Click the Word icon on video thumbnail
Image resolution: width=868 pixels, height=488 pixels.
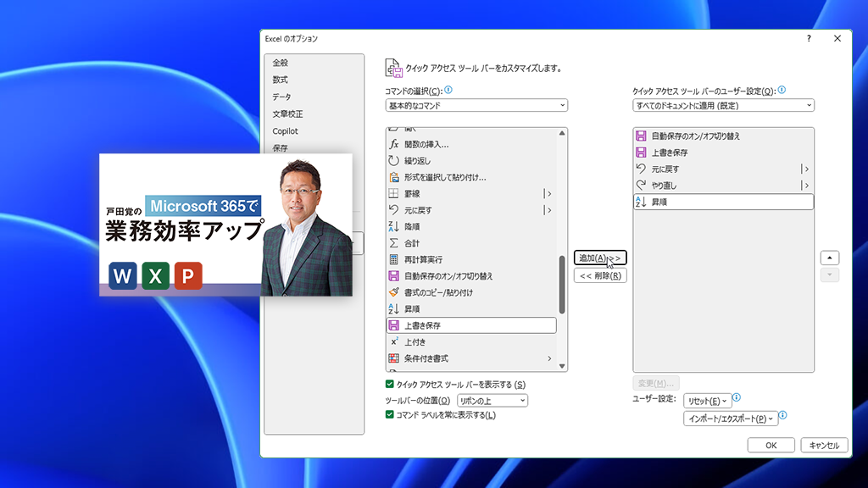click(123, 275)
